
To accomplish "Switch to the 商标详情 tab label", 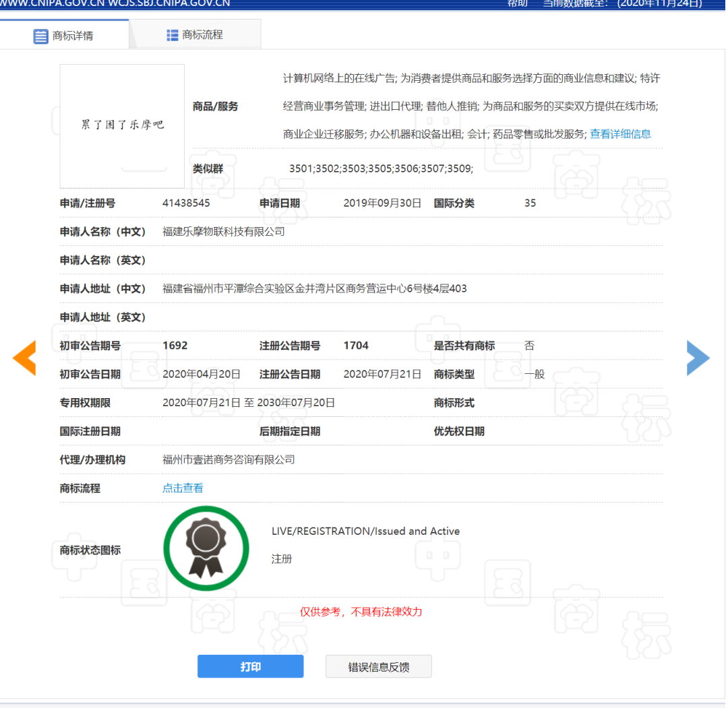I will click(73, 36).
